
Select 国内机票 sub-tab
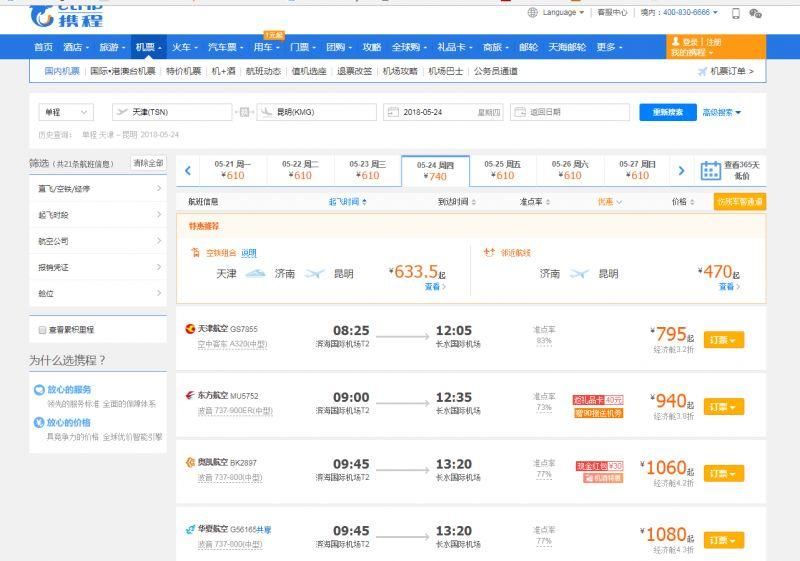point(62,71)
